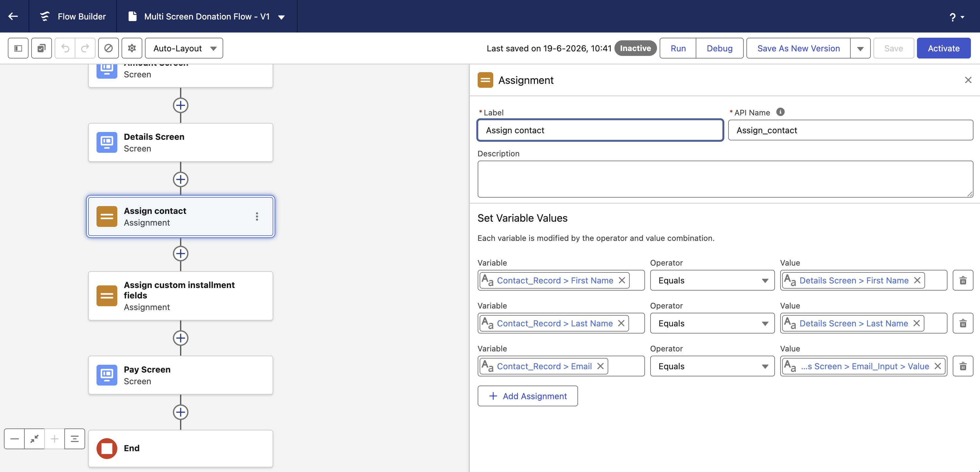Screen dimensions: 980x472
Task: Select the End element
Action: pos(181,448)
